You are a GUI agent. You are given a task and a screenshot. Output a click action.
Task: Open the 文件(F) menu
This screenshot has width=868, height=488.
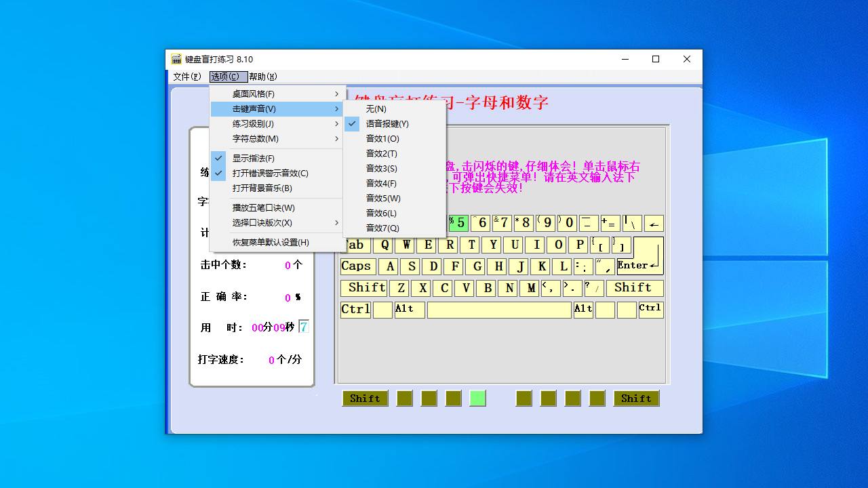[186, 77]
